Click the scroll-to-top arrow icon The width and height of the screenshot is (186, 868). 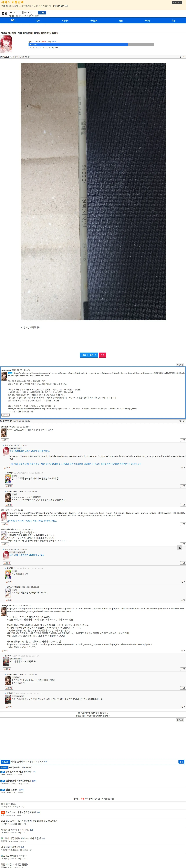tap(180, 548)
